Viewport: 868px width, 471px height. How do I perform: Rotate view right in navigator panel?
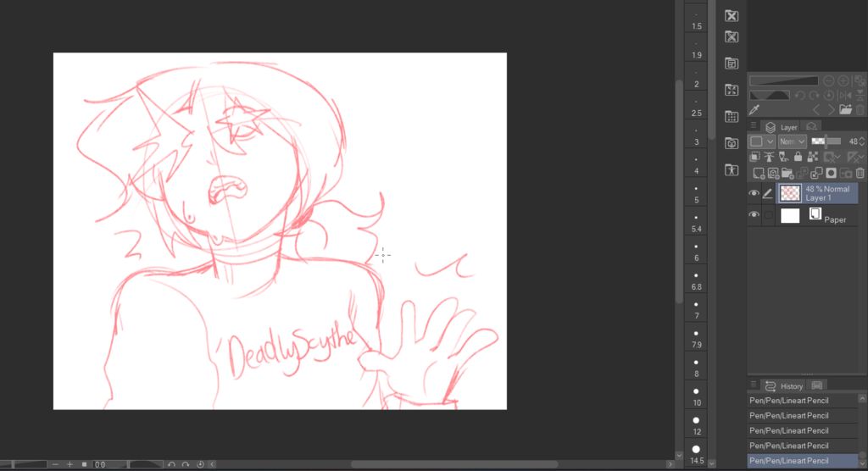[x=814, y=95]
